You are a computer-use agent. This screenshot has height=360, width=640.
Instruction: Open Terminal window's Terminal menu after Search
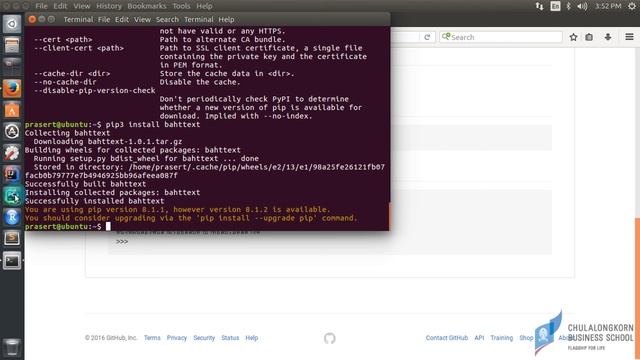pos(198,20)
